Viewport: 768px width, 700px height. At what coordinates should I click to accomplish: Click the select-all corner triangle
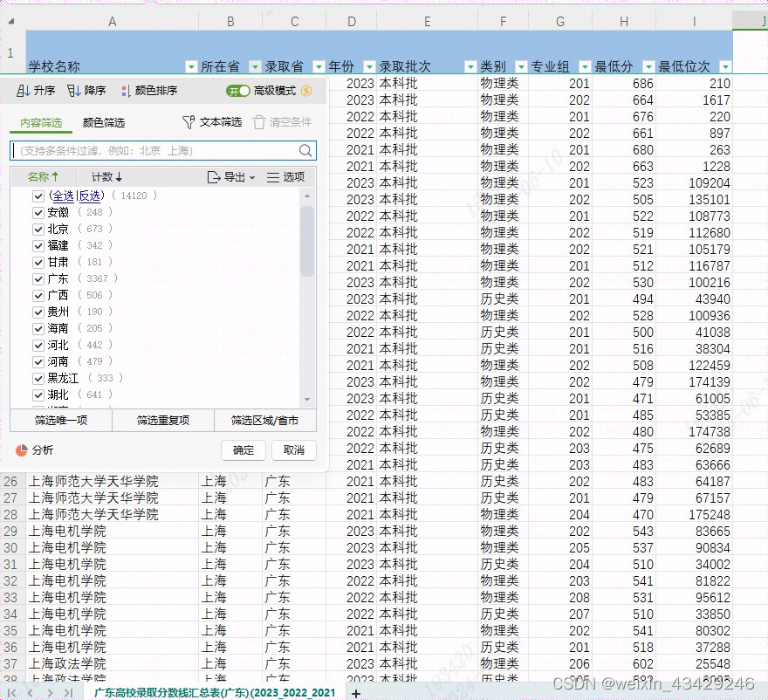[10, 21]
